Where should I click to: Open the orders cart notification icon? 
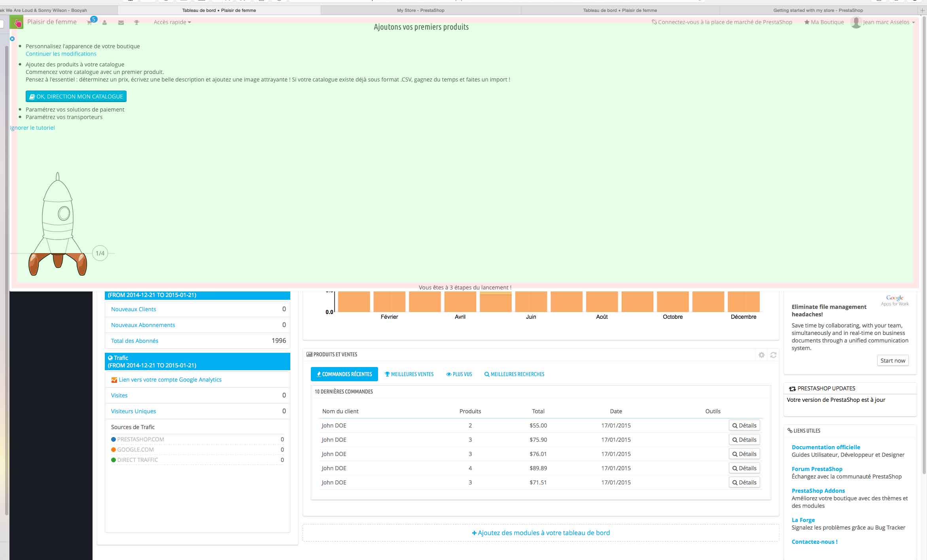pos(90,23)
